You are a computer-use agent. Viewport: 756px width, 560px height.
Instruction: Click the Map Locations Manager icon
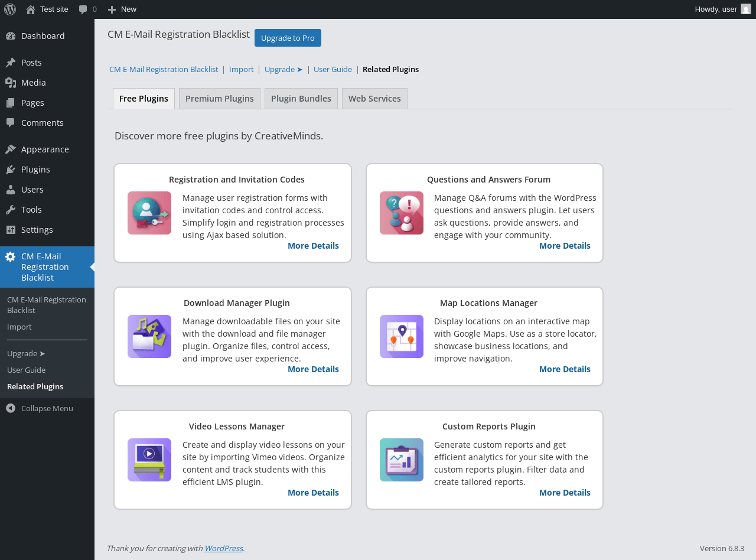click(402, 336)
